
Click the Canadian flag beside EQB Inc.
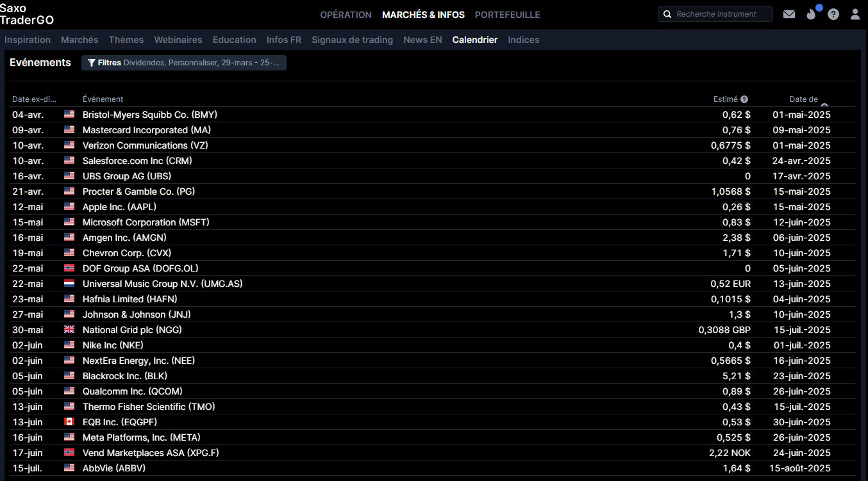69,422
